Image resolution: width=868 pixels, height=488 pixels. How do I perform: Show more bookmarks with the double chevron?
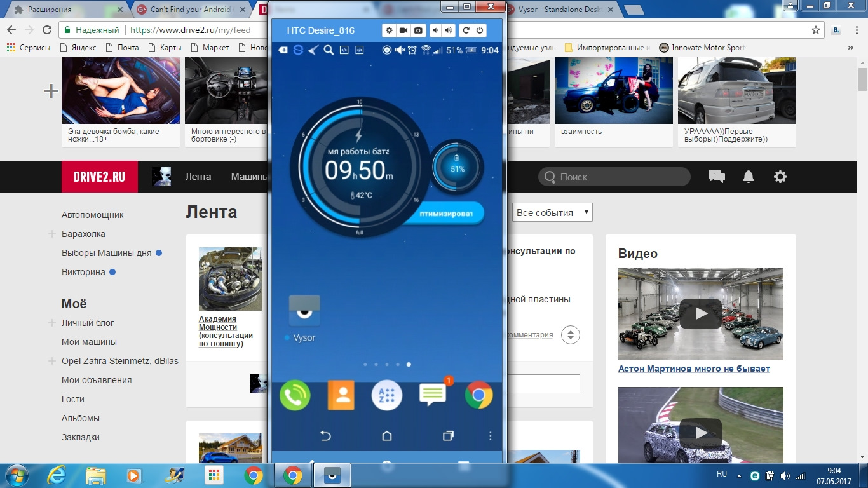pyautogui.click(x=851, y=48)
